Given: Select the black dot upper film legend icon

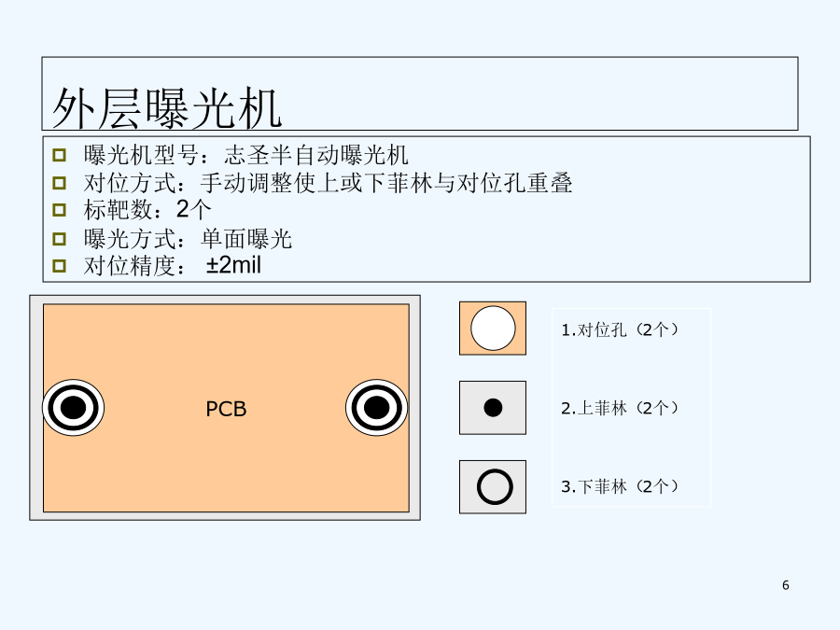Looking at the screenshot, I should pyautogui.click(x=493, y=408).
